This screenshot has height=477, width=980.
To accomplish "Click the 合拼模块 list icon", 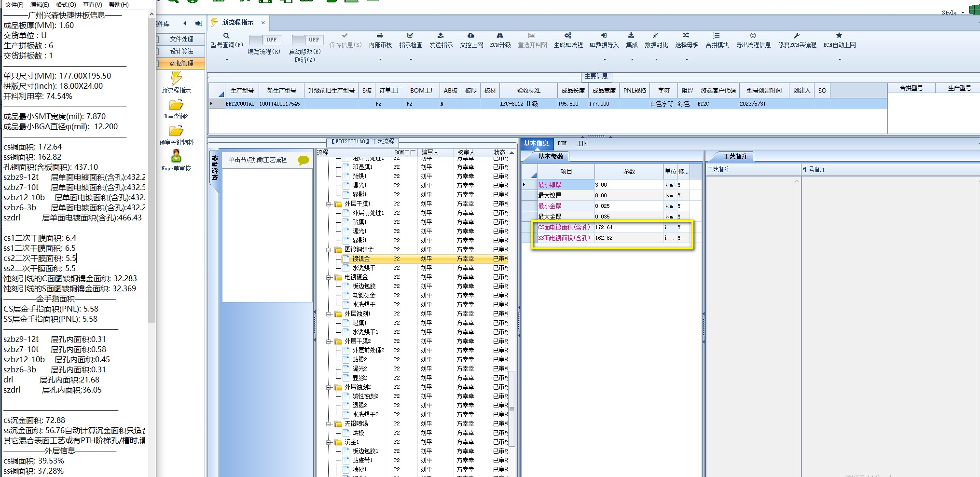I will (717, 36).
